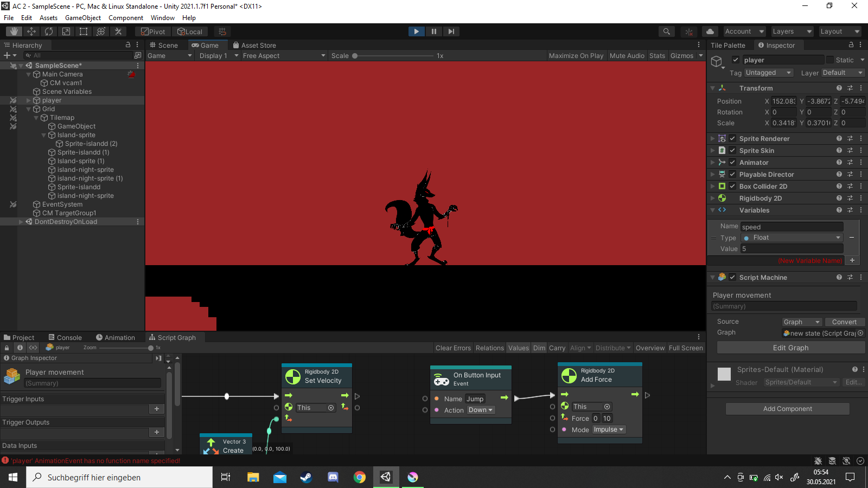Click the Add Component button
This screenshot has width=868, height=488.
pos(787,409)
